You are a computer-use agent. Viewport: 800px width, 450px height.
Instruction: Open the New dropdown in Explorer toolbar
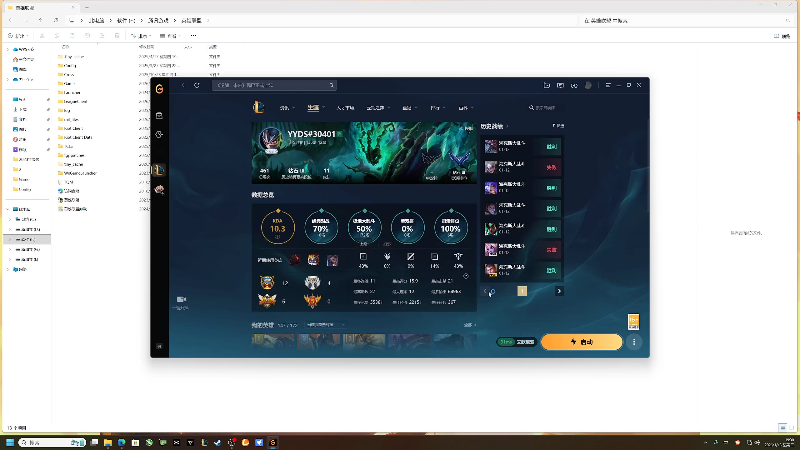coord(18,36)
